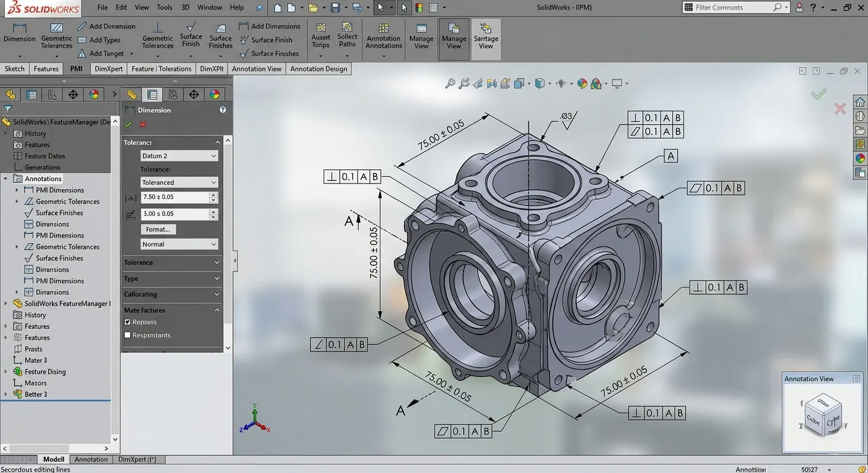Image resolution: width=868 pixels, height=473 pixels.
Task: Click the Save disk icon in top toolbar
Action: [x=335, y=7]
